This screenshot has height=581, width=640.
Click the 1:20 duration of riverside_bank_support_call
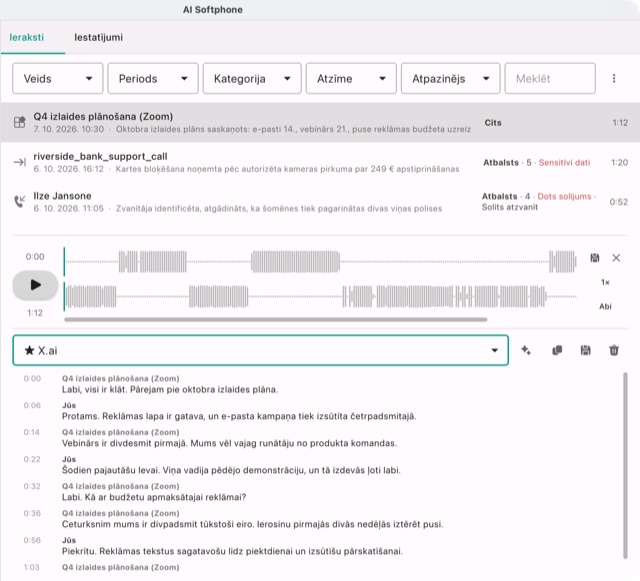[619, 163]
